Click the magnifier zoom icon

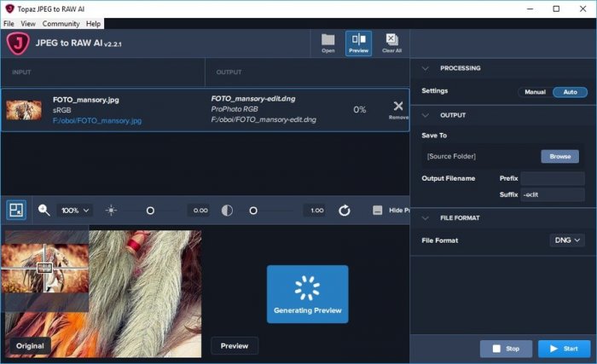(x=43, y=210)
